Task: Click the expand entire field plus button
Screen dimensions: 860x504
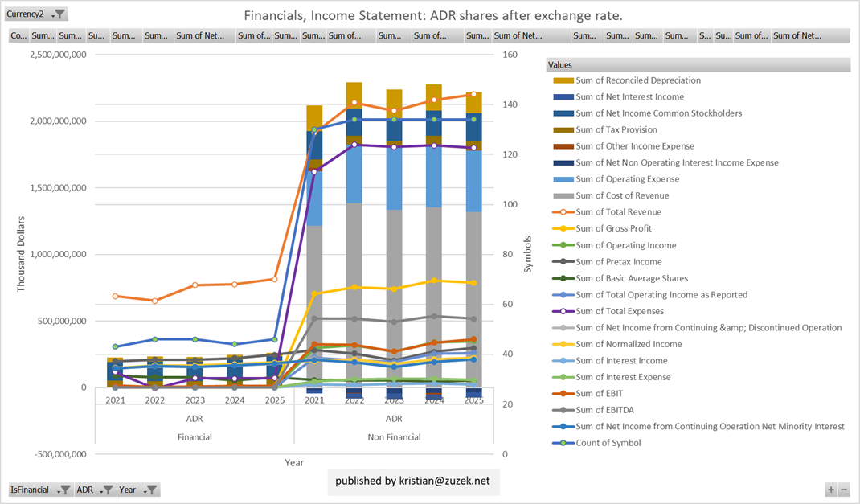Action: tap(830, 490)
